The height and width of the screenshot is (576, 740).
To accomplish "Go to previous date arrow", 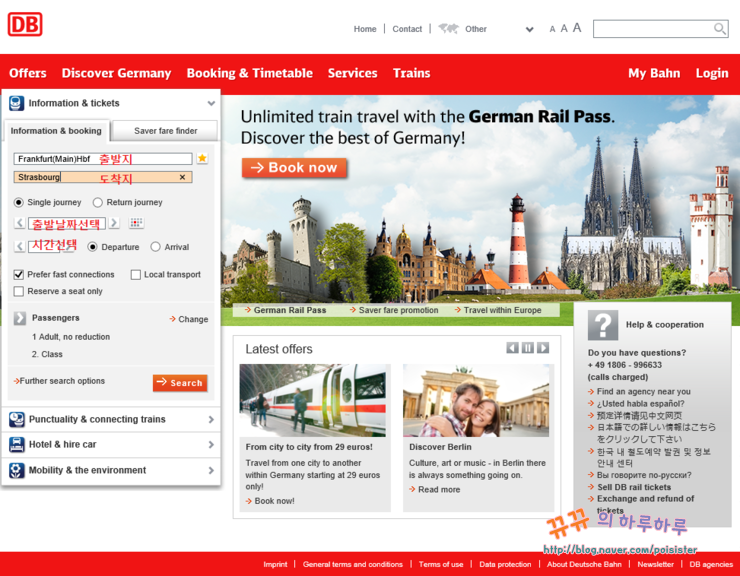I will click(19, 222).
